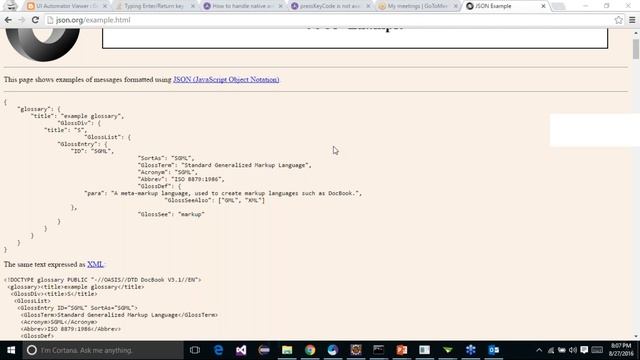Launch Microsoft Edge from the taskbar

pyautogui.click(x=218, y=350)
